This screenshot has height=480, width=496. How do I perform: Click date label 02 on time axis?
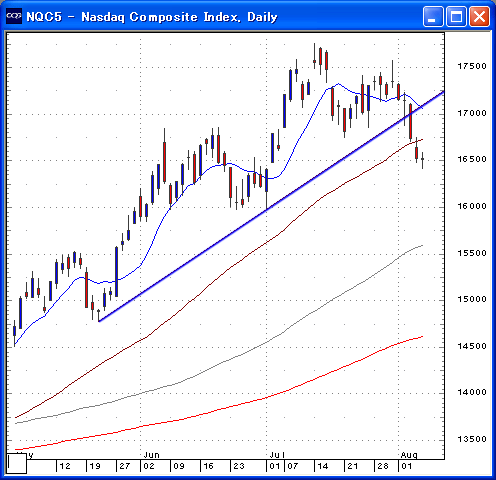pos(149,466)
